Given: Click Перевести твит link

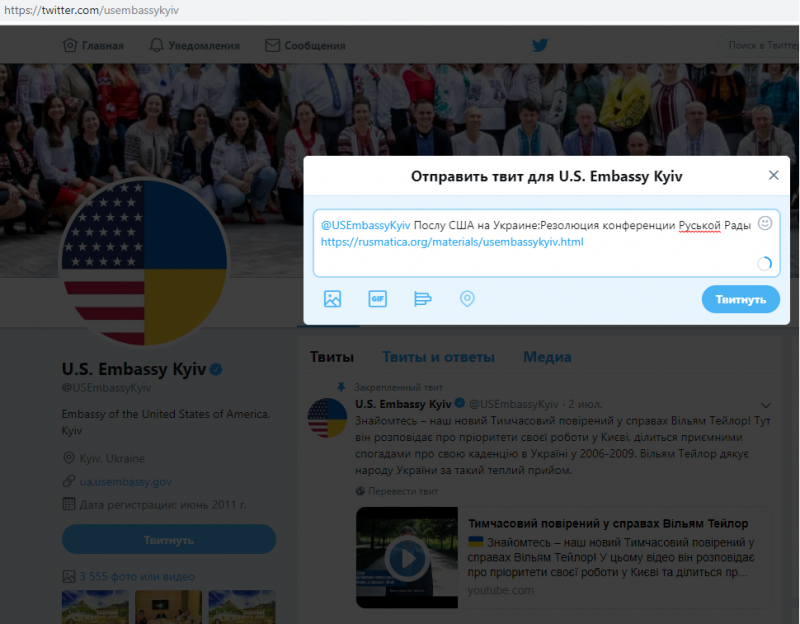Looking at the screenshot, I should [x=403, y=491].
